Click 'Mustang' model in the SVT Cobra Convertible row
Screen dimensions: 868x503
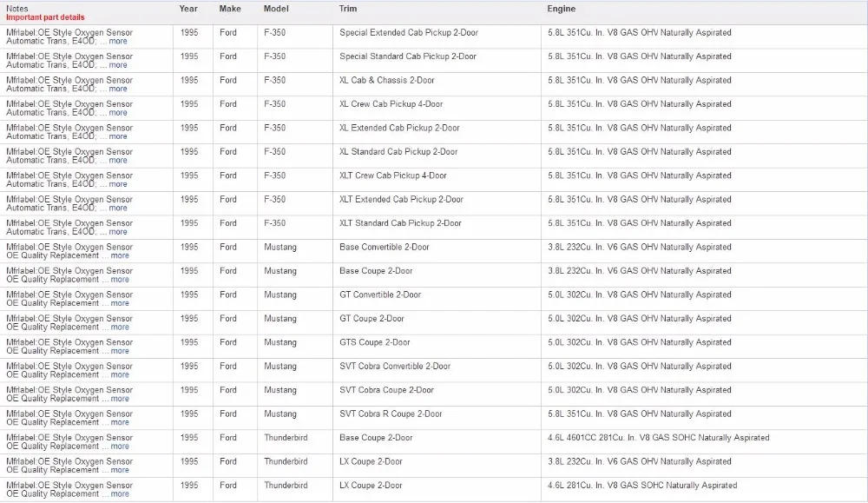pyautogui.click(x=280, y=366)
